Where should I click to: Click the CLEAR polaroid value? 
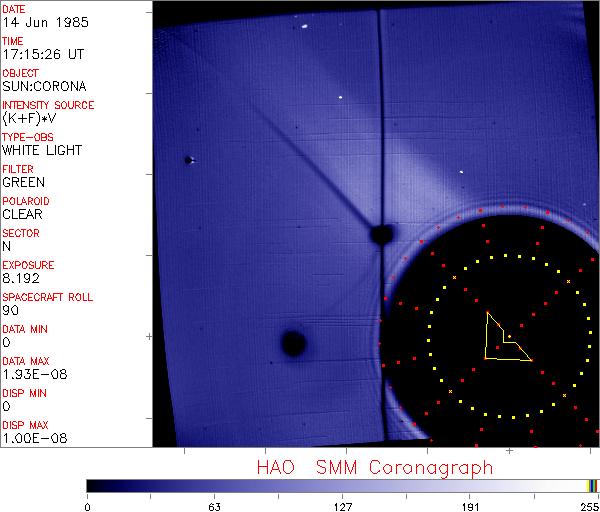[x=22, y=214]
